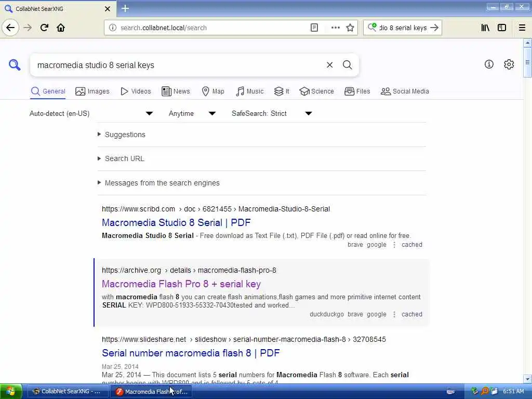Screen dimensions: 532x399
Task: Switch to the It category tab
Action: tap(282, 91)
